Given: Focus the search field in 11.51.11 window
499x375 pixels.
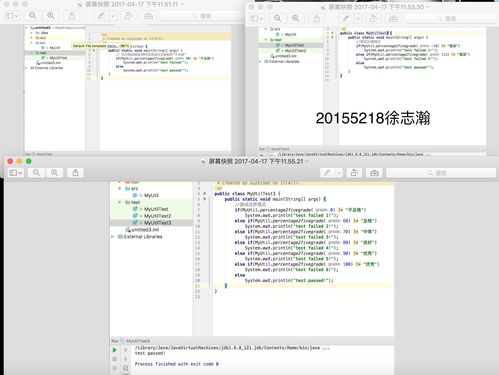Looking at the screenshot, I should (x=203, y=16).
